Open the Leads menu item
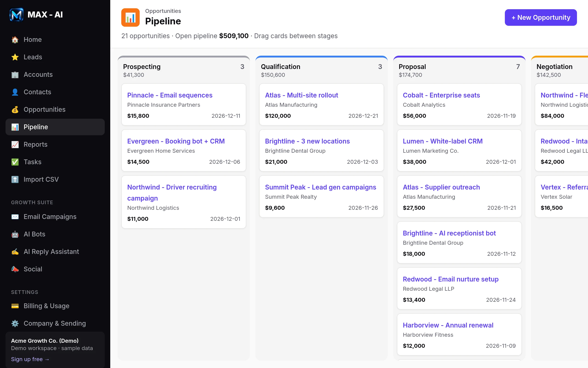588x368 pixels. coord(55,57)
